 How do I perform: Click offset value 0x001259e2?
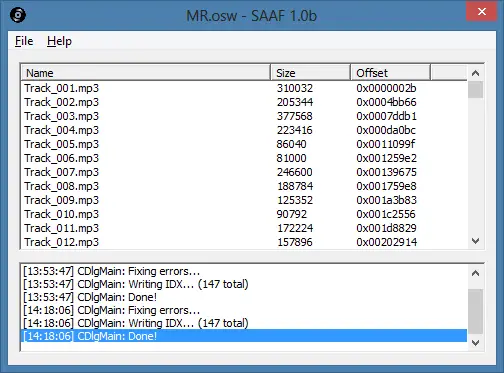[386, 158]
